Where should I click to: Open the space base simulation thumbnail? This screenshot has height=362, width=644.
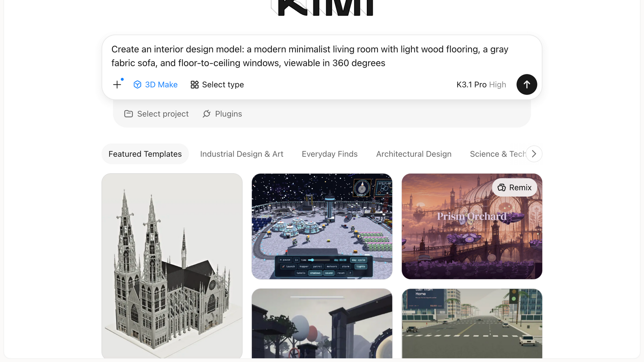[x=322, y=227]
